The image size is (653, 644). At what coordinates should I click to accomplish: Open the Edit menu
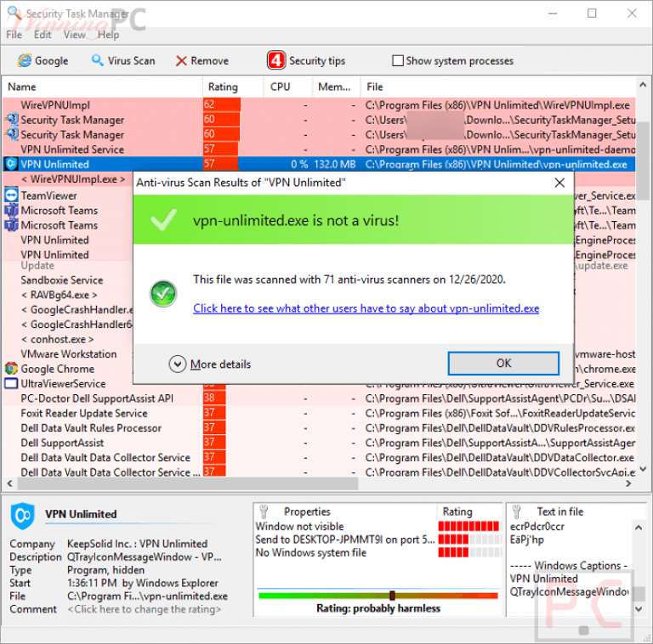click(43, 35)
